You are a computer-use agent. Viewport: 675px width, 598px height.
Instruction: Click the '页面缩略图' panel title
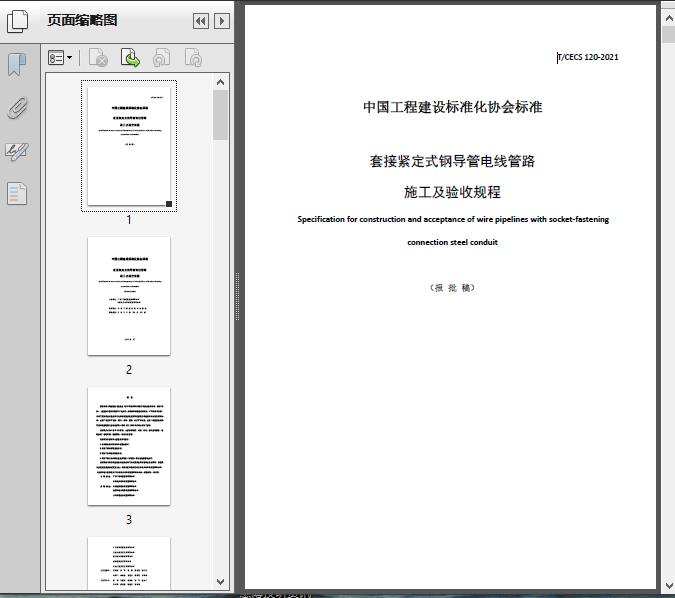click(82, 20)
